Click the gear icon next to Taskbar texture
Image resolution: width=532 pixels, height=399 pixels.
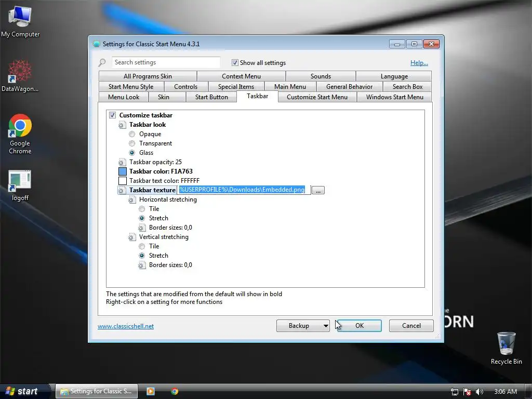coord(122,190)
